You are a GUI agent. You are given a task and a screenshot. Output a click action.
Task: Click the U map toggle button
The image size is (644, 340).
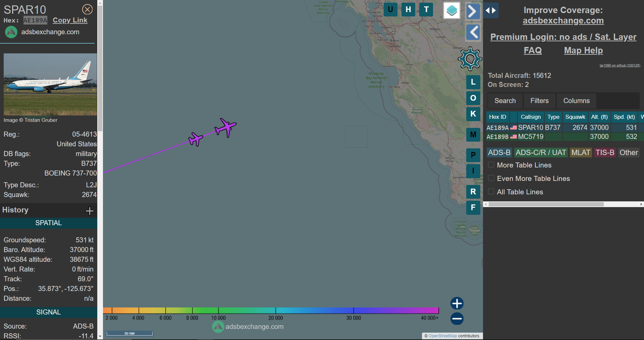(x=390, y=9)
